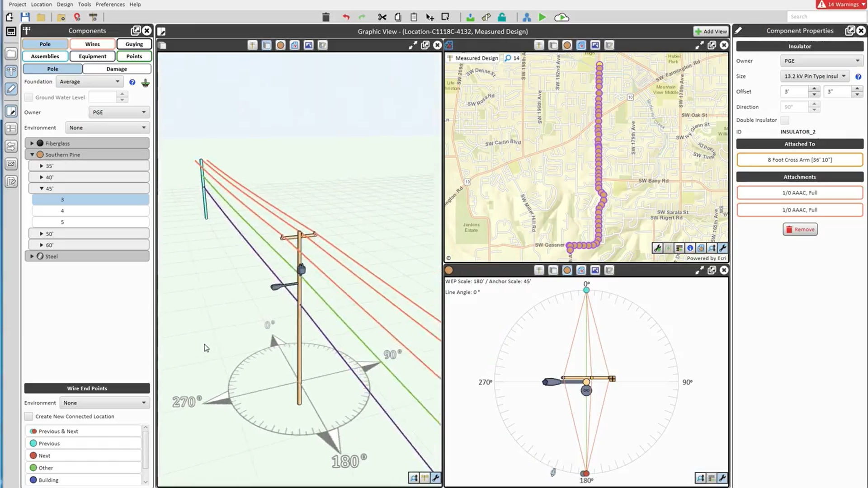This screenshot has width=868, height=488.
Task: Click the trash delete icon in toolbar
Action: [325, 17]
